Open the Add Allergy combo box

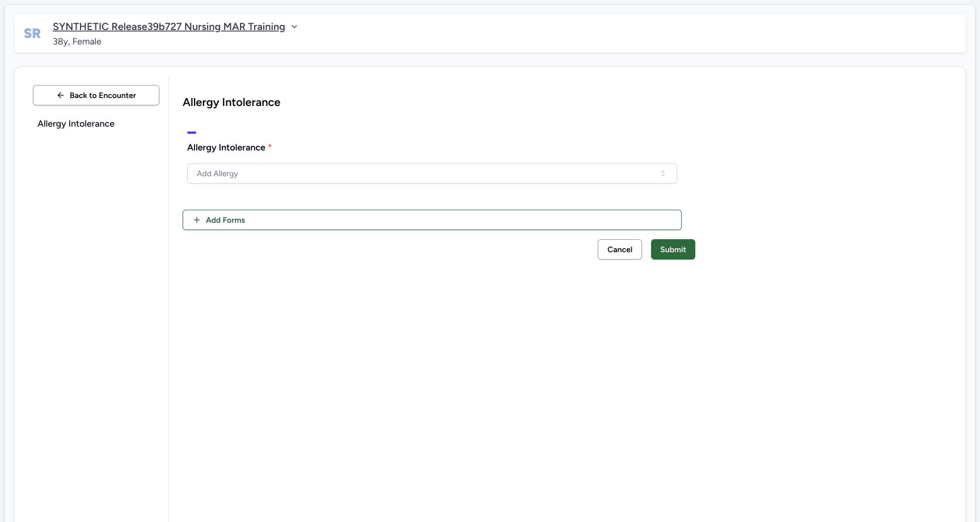click(432, 173)
